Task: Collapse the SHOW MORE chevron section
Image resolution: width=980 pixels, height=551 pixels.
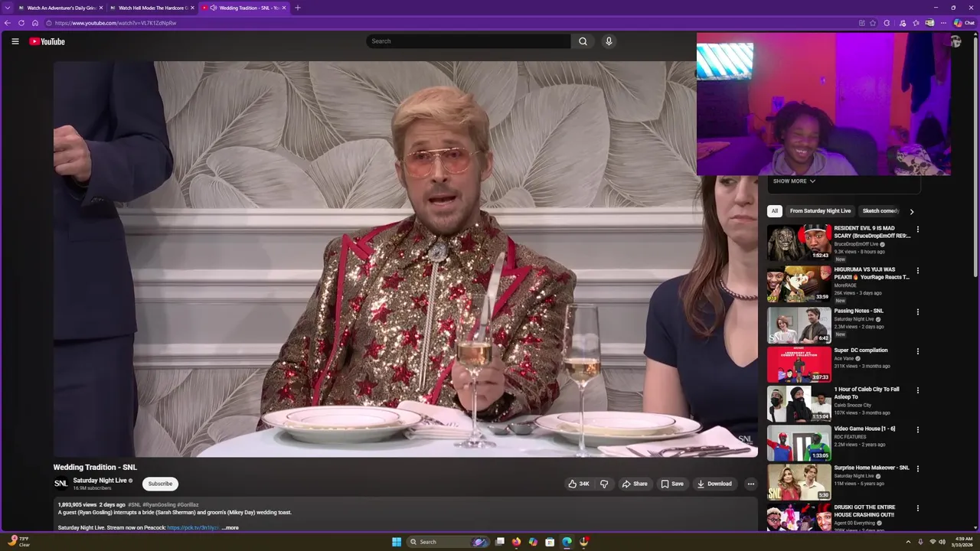Action: (x=794, y=181)
